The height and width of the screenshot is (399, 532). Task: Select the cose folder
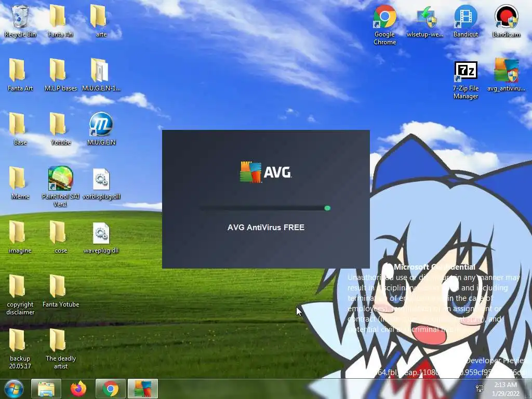pos(60,237)
